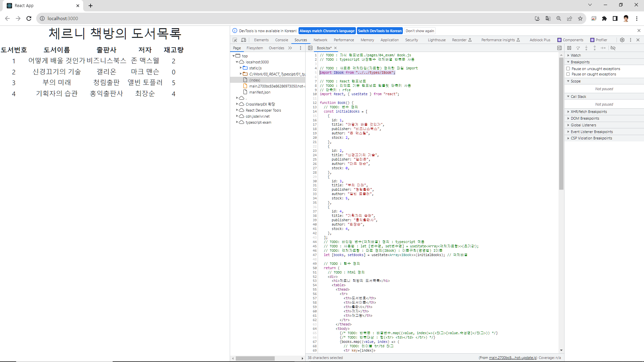Hide the file navigator pane

pyautogui.click(x=310, y=48)
